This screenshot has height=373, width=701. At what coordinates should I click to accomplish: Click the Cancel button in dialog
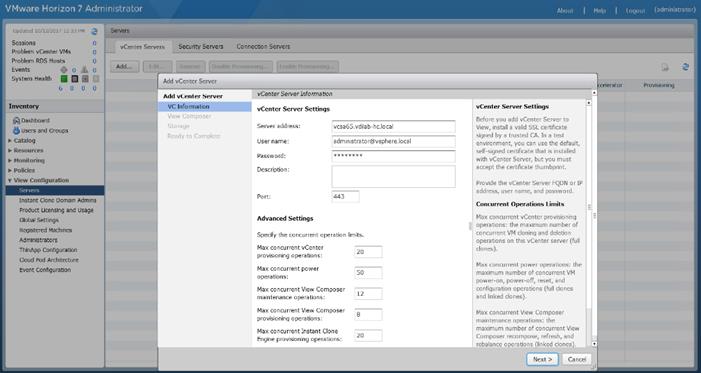coord(577,359)
